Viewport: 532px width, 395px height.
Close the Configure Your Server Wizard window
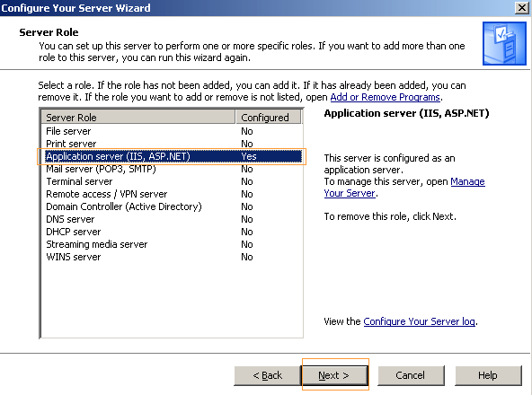tap(521, 7)
